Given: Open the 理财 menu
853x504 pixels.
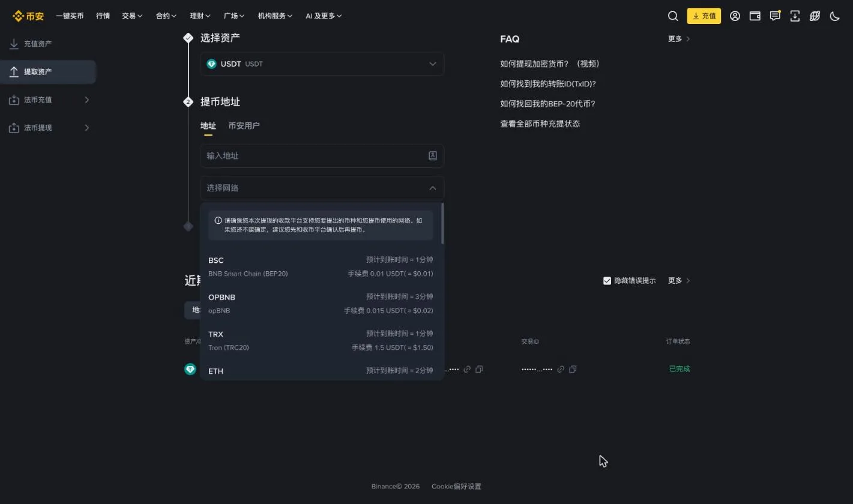Looking at the screenshot, I should [200, 16].
